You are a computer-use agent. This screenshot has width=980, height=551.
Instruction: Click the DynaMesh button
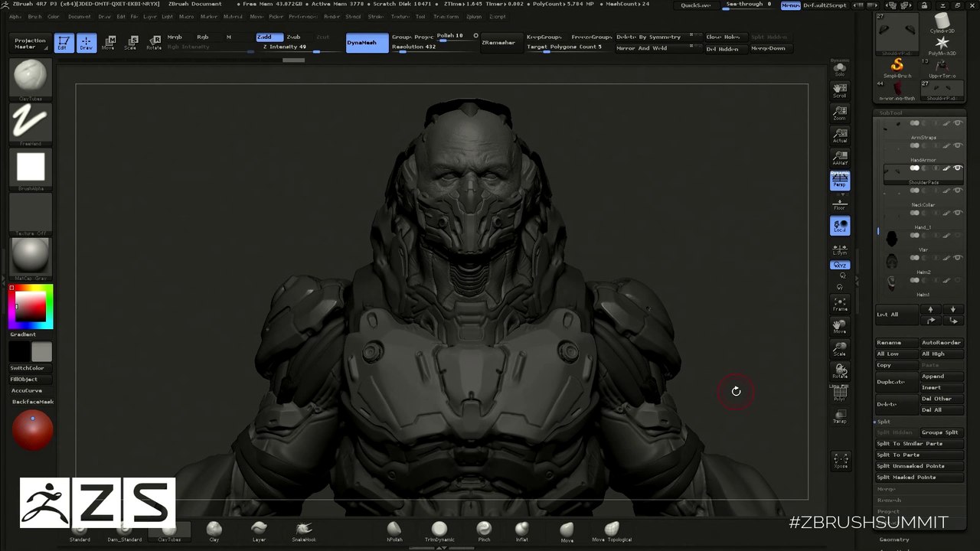[x=367, y=43]
